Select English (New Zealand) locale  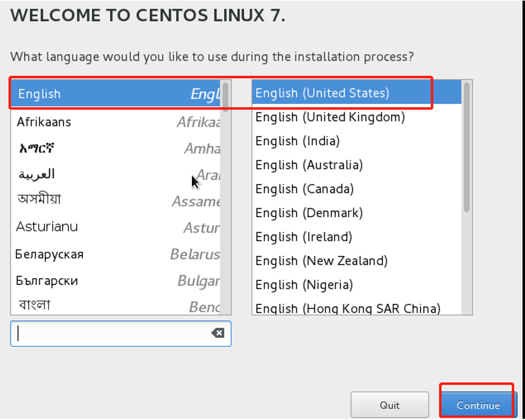(357, 261)
